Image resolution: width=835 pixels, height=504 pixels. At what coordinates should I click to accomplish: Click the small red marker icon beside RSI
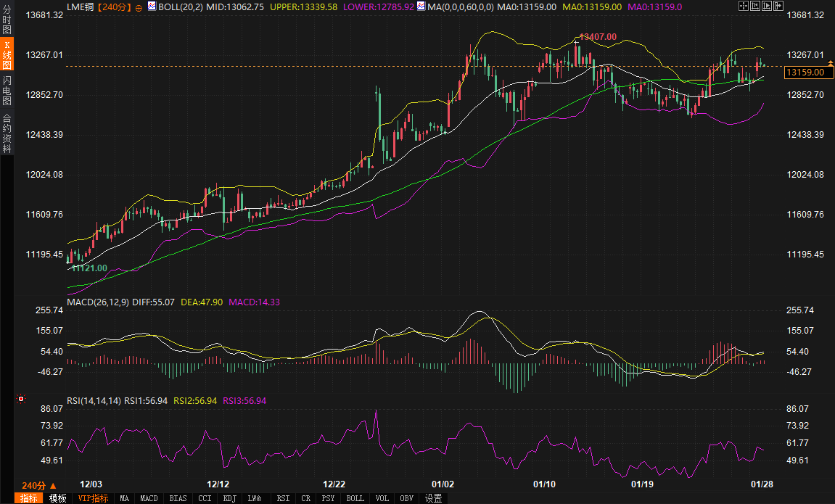click(21, 399)
